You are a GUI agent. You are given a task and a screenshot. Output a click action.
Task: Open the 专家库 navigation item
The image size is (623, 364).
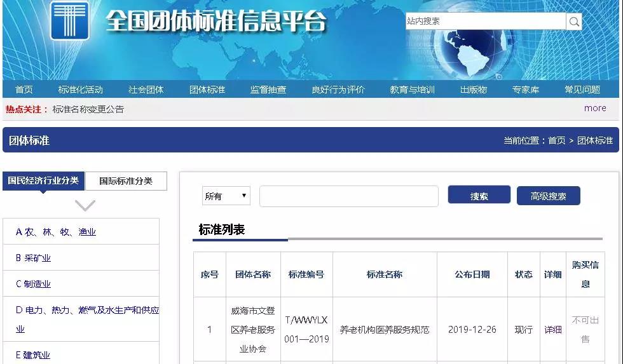[x=526, y=90]
